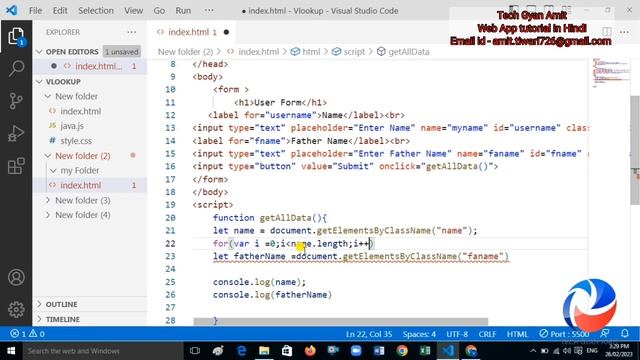Click the editor more actions ellipsis
640x360 pixels.
pos(624,32)
